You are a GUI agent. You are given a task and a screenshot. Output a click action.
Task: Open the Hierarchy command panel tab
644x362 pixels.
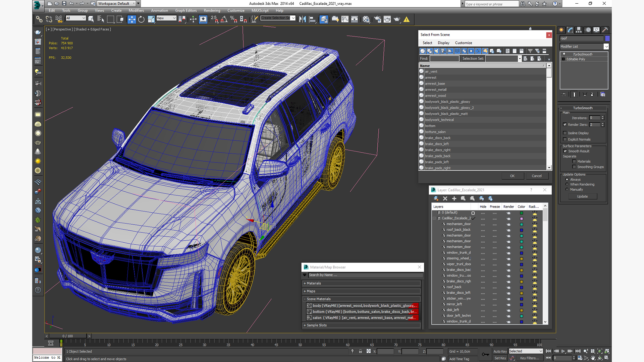pyautogui.click(x=579, y=30)
